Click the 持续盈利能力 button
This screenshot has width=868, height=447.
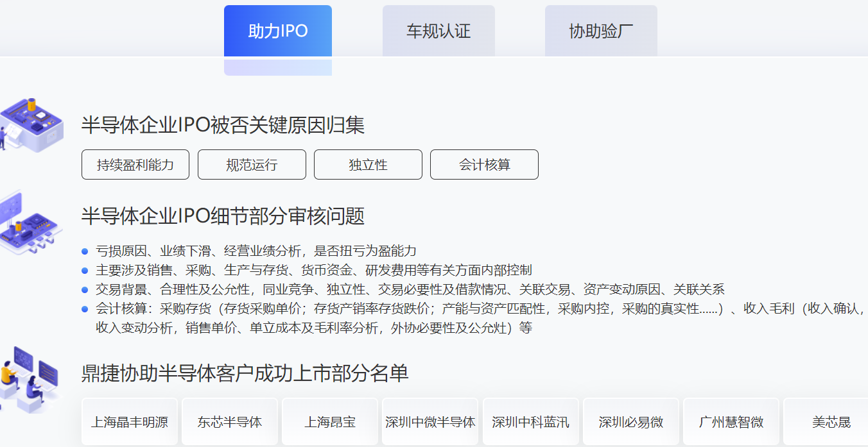point(135,165)
